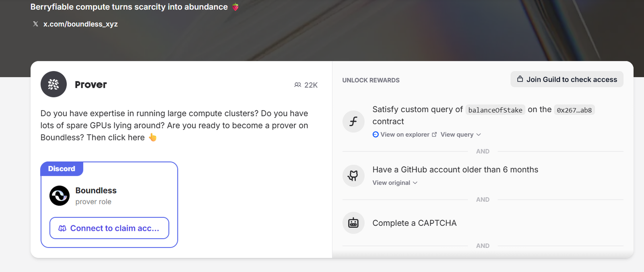This screenshot has width=644, height=272.
Task: Click the Prover role avatar icon
Action: click(x=54, y=84)
